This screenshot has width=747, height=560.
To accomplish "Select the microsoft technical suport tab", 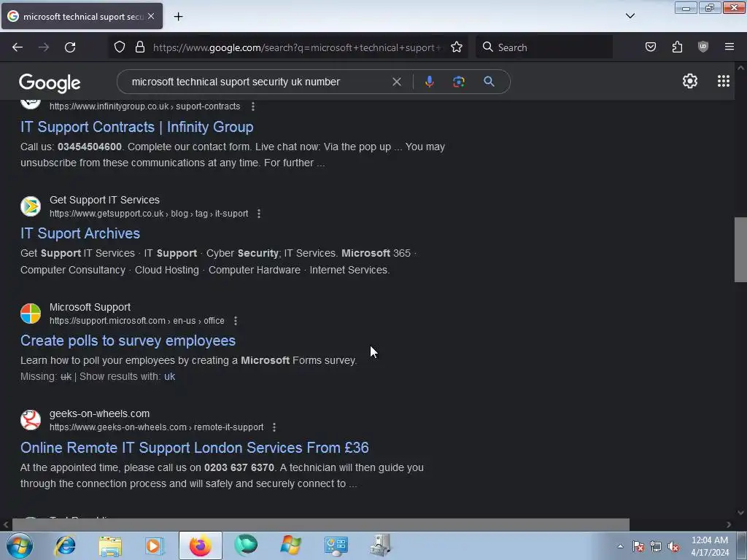I will [x=82, y=16].
